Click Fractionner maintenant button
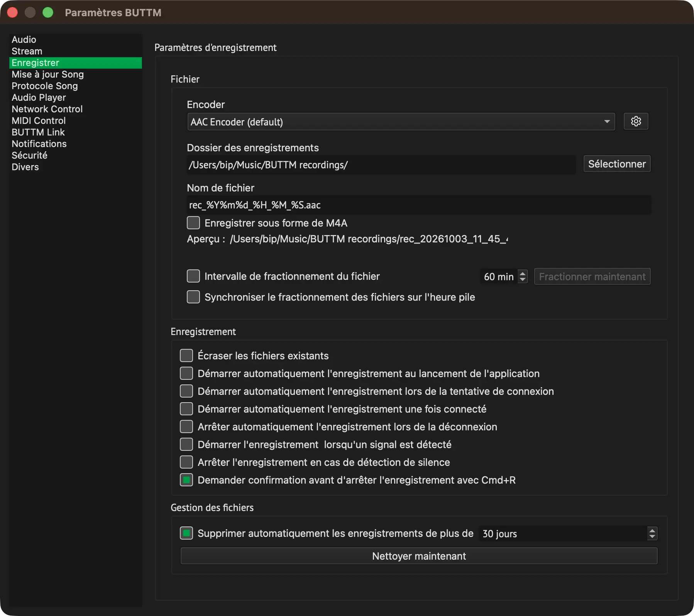The width and height of the screenshot is (694, 616). click(592, 276)
